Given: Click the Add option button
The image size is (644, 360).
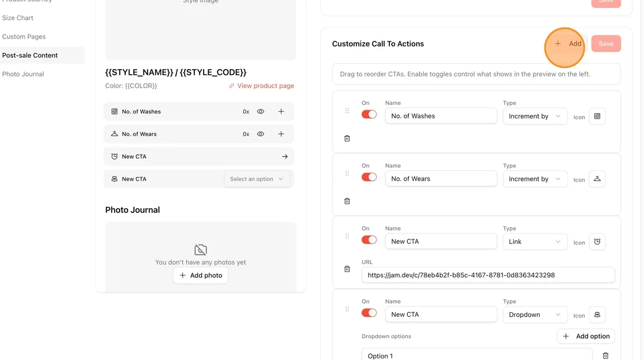Looking at the screenshot, I should coord(586,336).
